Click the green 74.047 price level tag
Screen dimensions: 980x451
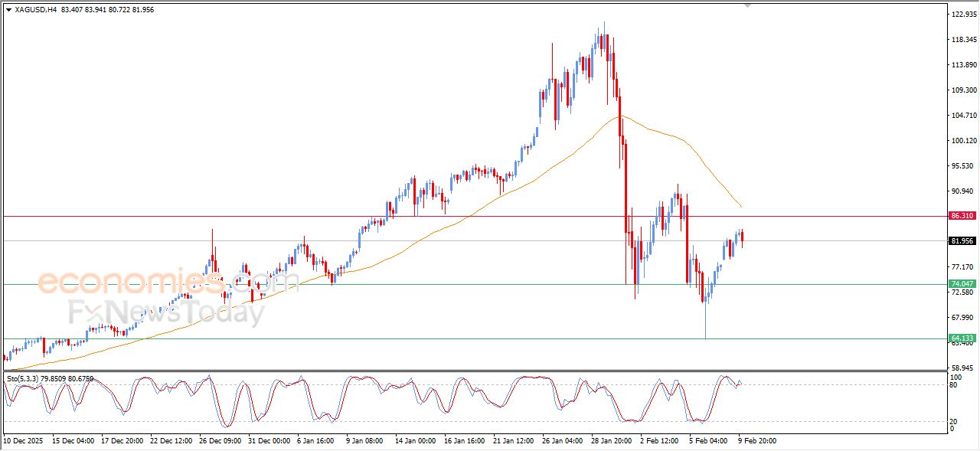pos(962,284)
